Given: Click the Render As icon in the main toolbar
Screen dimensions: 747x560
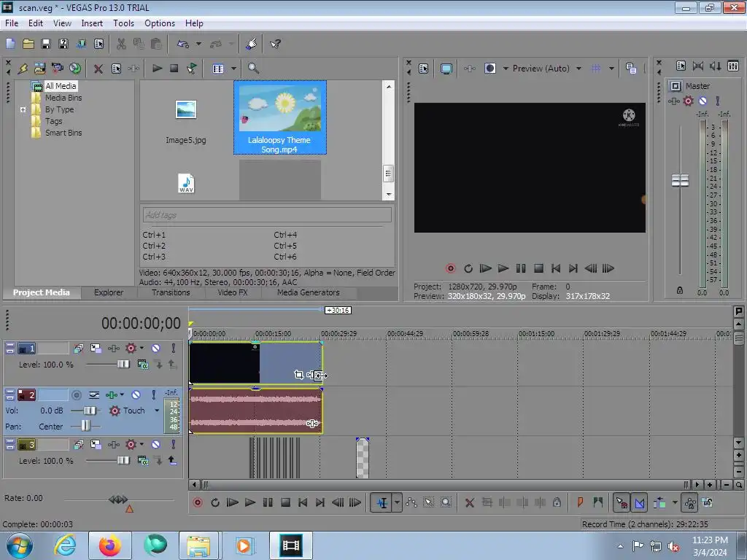Looking at the screenshot, I should point(81,44).
